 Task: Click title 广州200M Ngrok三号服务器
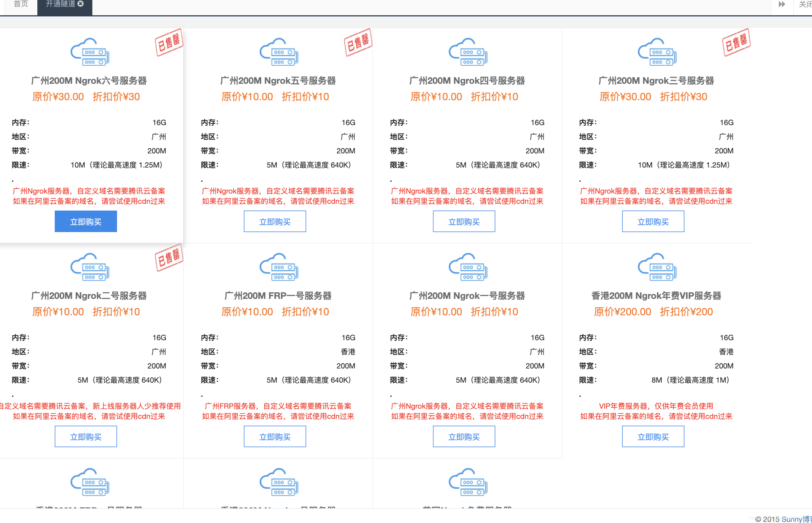656,80
